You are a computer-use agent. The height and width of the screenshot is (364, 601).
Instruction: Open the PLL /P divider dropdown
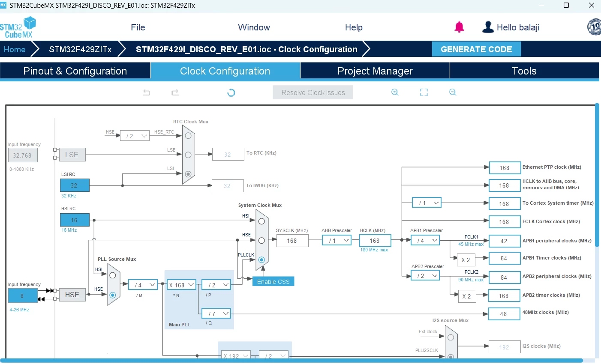[216, 285]
